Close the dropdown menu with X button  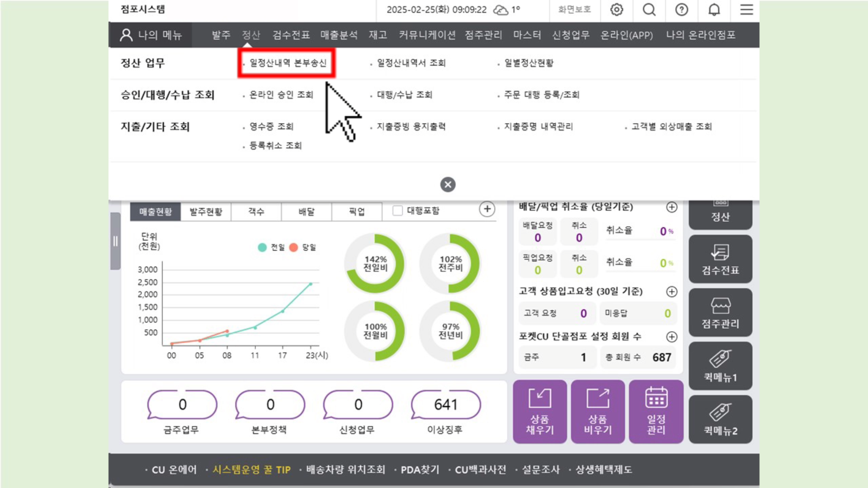tap(448, 184)
